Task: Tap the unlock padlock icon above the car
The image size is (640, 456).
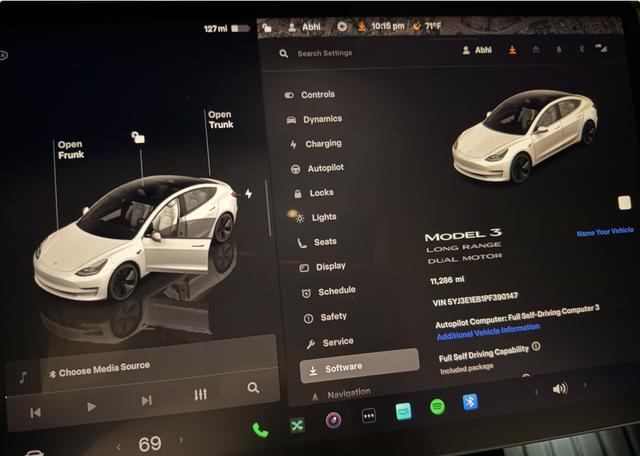Action: click(x=138, y=137)
